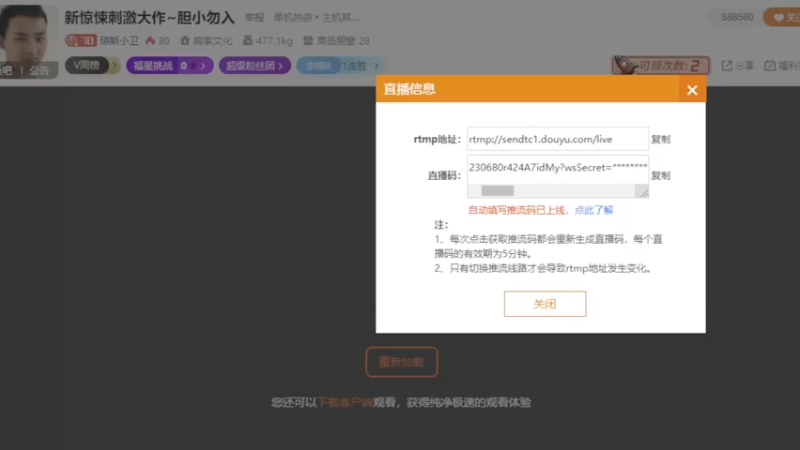Screen dimensions: 800x450
Task: Click the flame popularity icon showing 30
Action: point(150,41)
